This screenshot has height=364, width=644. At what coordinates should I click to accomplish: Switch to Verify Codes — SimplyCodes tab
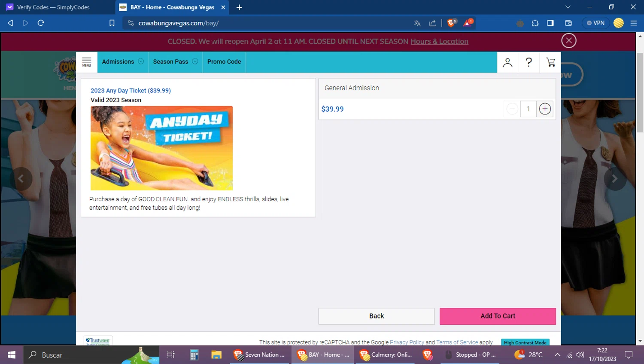click(53, 7)
